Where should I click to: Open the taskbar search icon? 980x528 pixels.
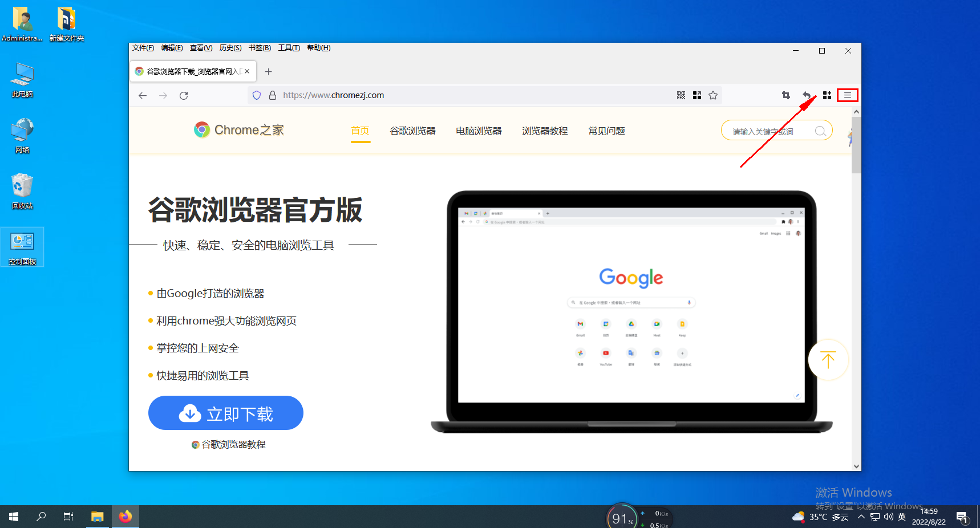(41, 517)
